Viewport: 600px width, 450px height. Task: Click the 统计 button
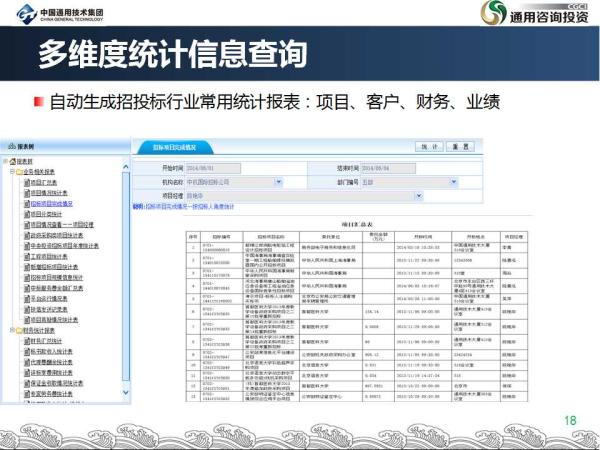[x=428, y=146]
